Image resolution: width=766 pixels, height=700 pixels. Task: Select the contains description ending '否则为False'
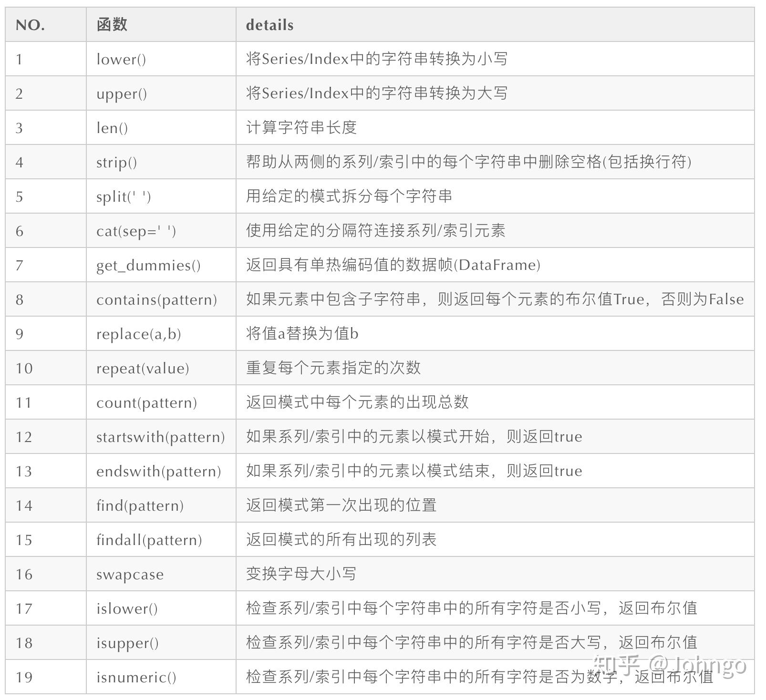(495, 299)
